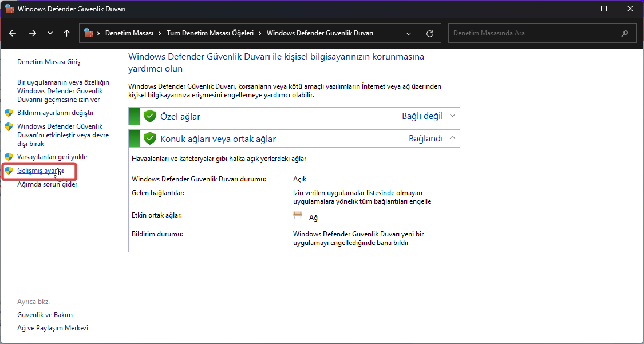
Task: Click the Özel ağlar heading
Action: [180, 117]
